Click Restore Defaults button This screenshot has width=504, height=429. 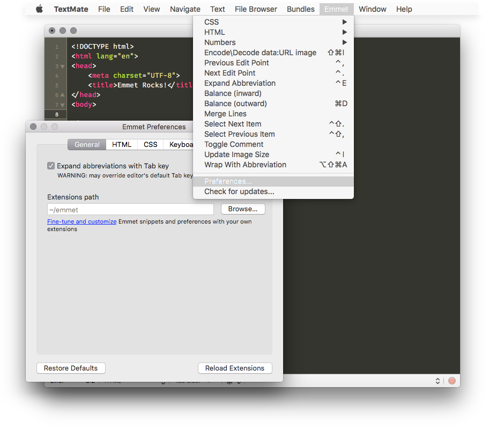click(71, 368)
